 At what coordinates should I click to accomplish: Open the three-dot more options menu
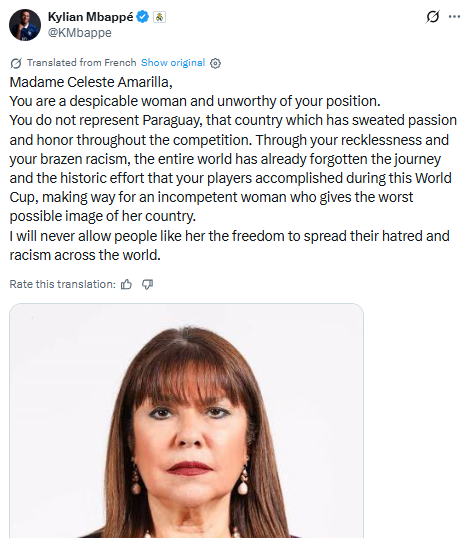point(454,16)
